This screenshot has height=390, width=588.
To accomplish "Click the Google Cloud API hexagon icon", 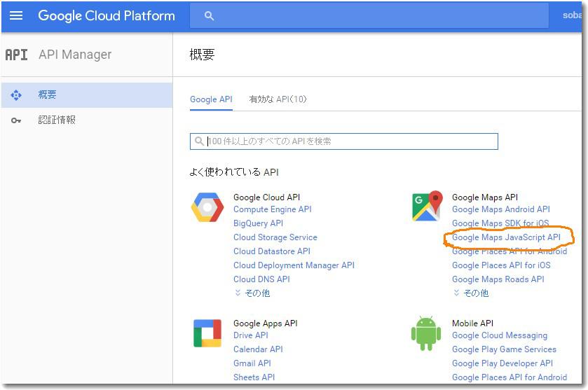I will click(207, 207).
